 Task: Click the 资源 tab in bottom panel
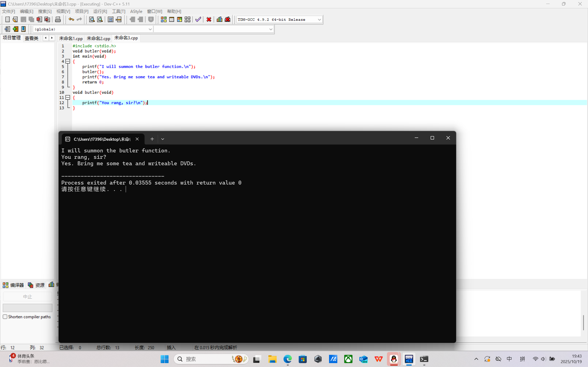click(x=37, y=285)
